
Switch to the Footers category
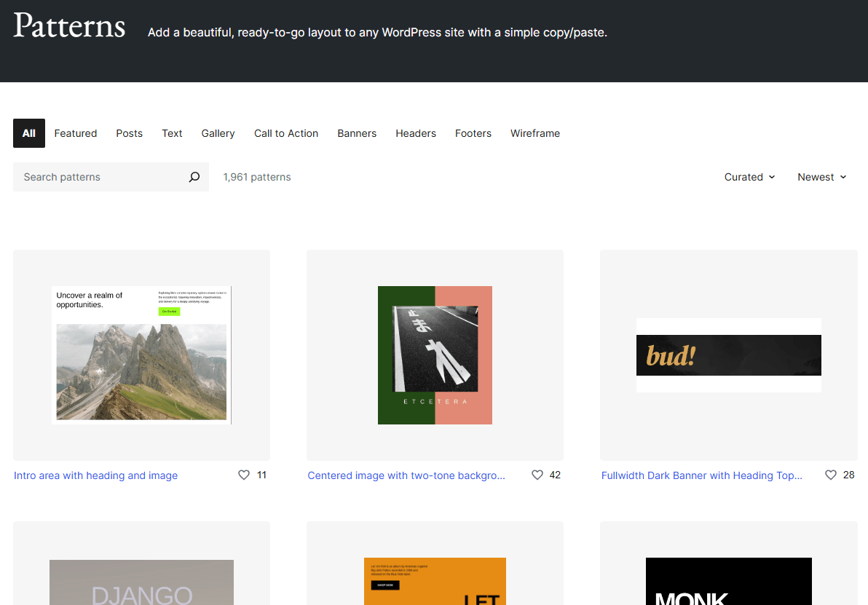pos(473,133)
